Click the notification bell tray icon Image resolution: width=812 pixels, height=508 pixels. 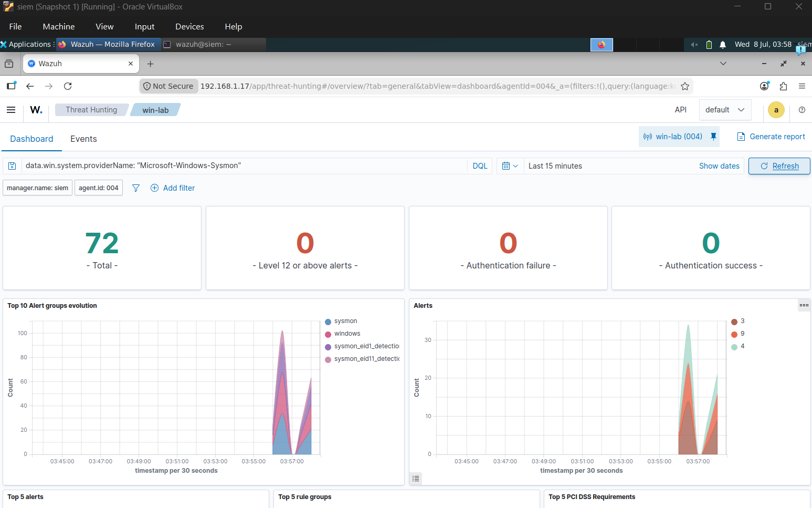coord(723,45)
